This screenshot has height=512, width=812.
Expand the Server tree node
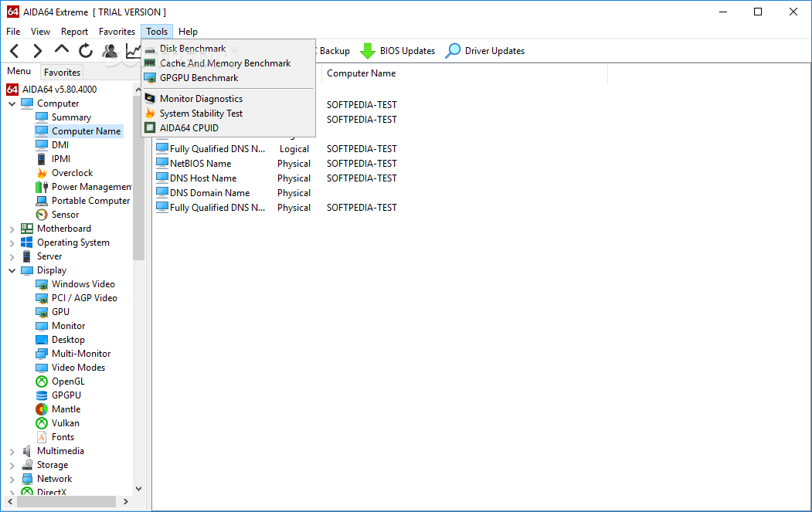[x=12, y=257]
